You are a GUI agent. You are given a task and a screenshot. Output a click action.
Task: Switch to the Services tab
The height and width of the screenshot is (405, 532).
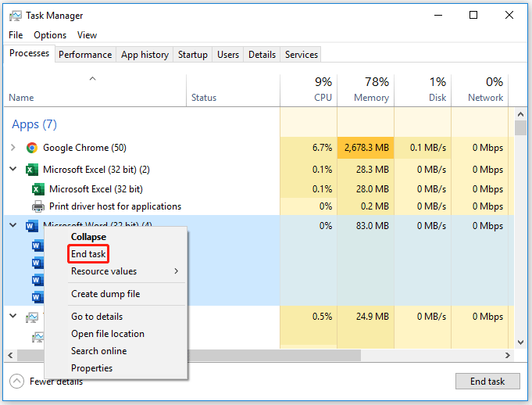point(302,55)
